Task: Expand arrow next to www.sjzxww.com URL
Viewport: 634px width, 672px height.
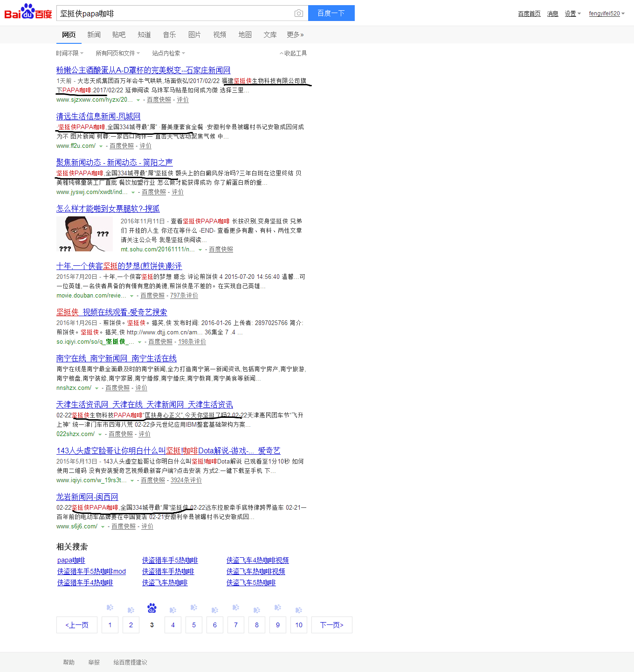Action: (138, 100)
